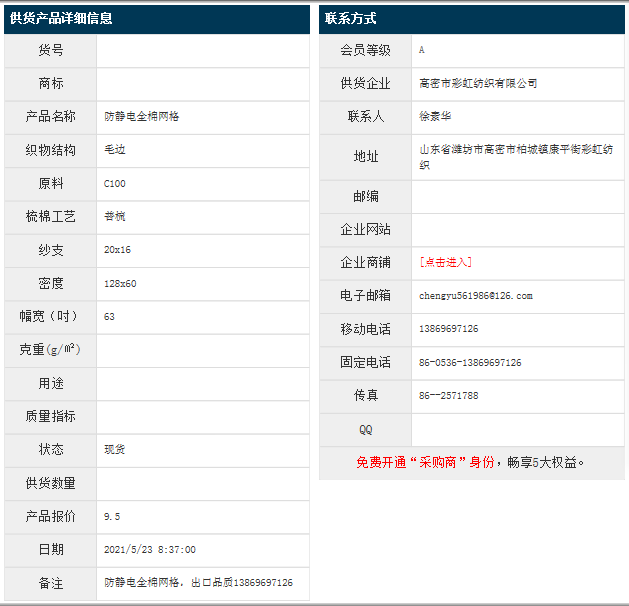Click the mobile phone number 13869697126
The width and height of the screenshot is (629, 606).
click(x=448, y=329)
